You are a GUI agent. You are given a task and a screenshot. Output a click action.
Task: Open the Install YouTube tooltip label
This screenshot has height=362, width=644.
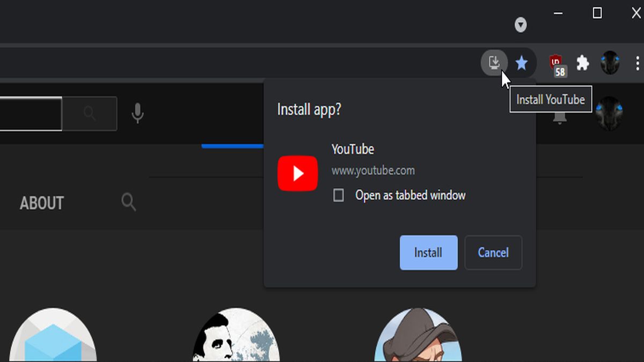coord(551,99)
